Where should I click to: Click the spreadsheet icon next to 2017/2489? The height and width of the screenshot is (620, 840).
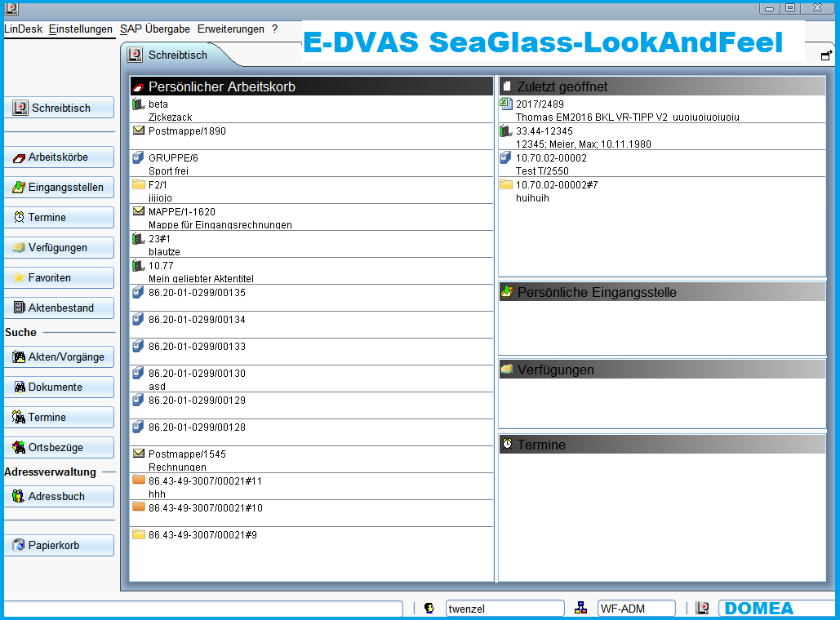click(x=505, y=104)
